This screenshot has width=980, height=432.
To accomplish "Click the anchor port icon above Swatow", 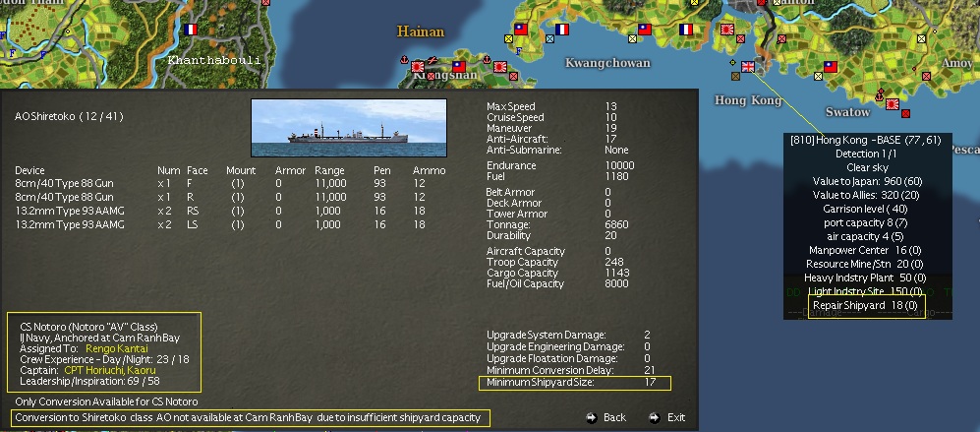I will click(x=880, y=94).
